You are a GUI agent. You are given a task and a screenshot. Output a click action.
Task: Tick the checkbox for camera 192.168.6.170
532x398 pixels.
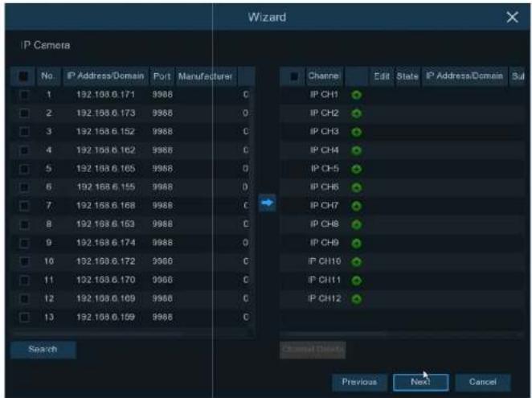24,280
